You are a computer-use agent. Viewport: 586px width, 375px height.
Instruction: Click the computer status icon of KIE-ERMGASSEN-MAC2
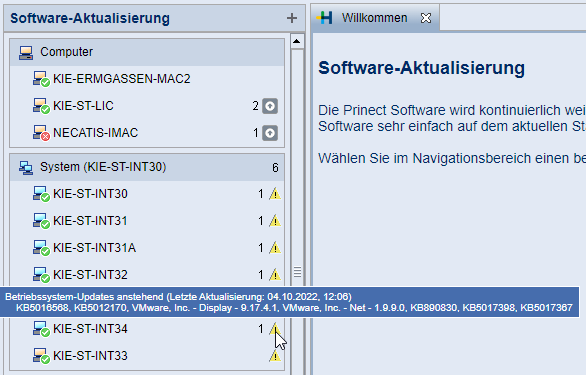click(x=41, y=79)
